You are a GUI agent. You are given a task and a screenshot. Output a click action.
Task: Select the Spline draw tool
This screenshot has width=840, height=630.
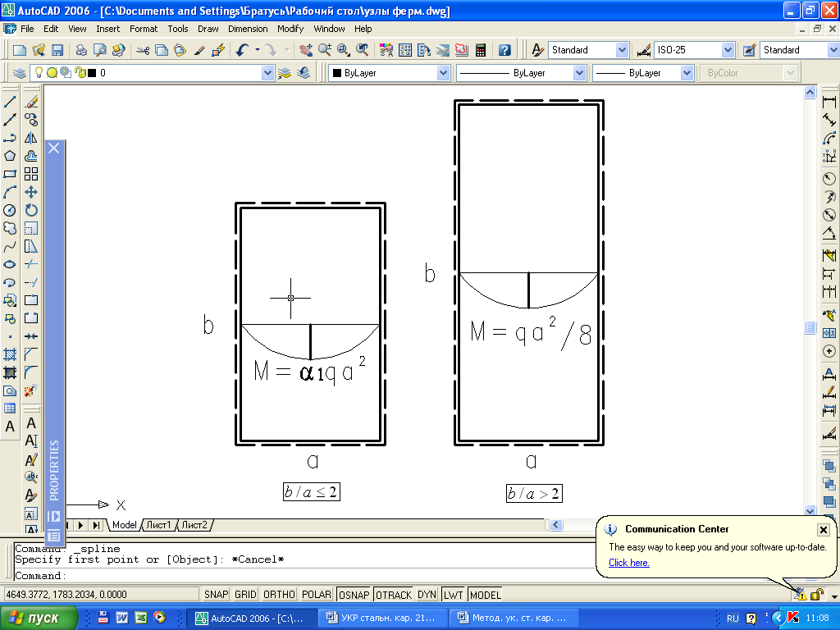click(x=10, y=246)
